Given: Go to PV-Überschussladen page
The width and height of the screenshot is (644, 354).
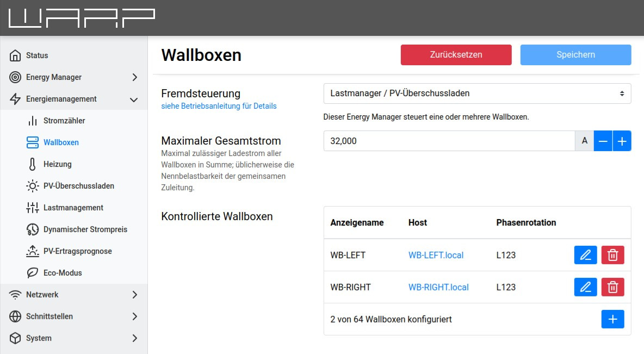Looking at the screenshot, I should (x=78, y=186).
